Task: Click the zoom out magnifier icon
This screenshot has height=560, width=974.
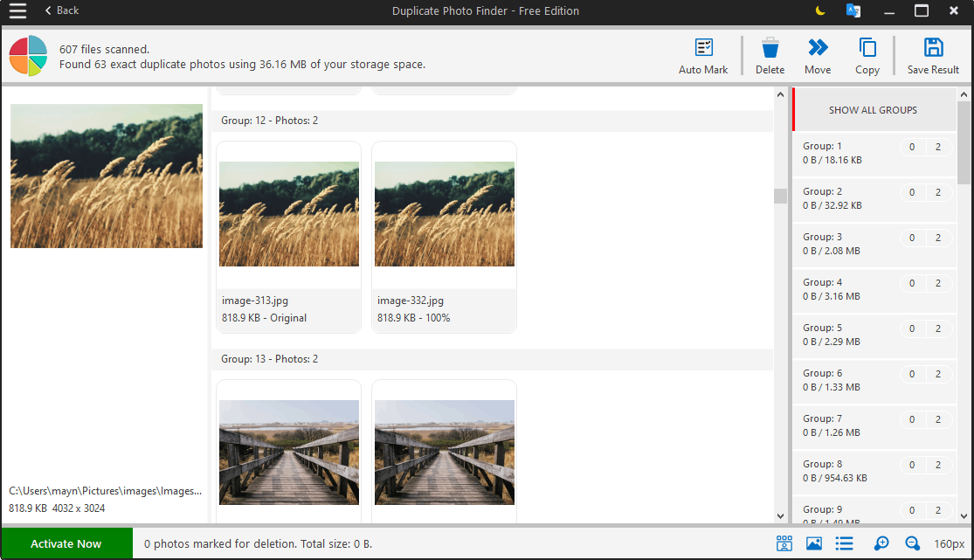Action: (912, 543)
